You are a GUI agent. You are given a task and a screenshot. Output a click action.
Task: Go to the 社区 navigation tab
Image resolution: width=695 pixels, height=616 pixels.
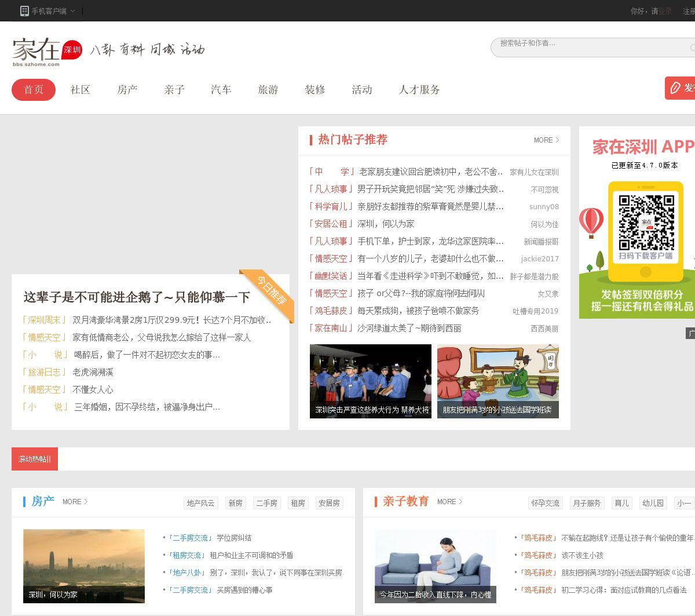(x=81, y=90)
